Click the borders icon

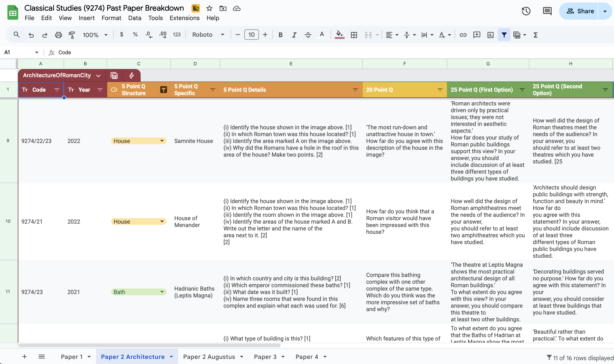354,35
